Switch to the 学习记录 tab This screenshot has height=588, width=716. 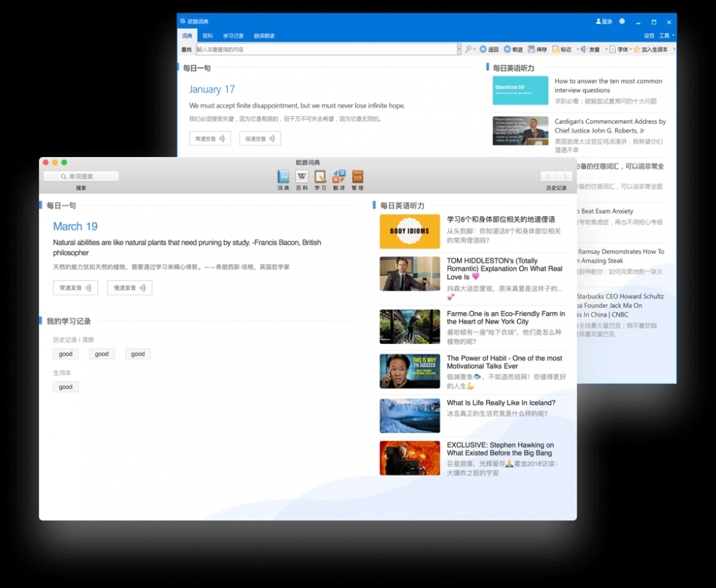pos(233,36)
